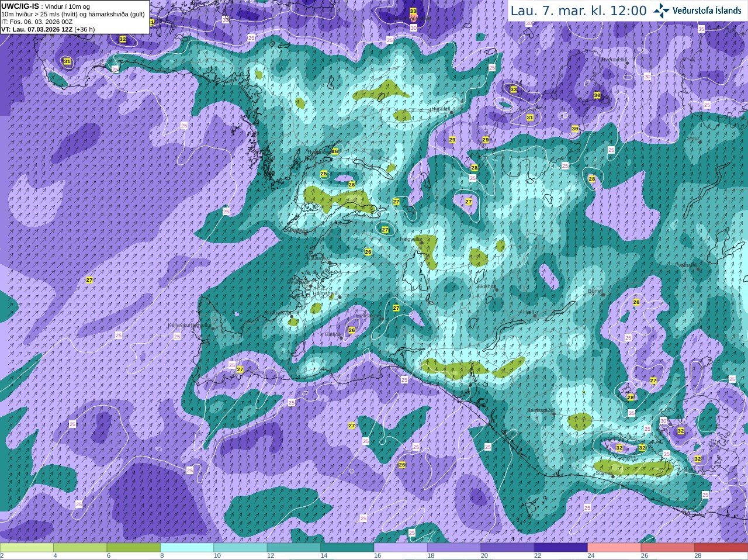
Task: Click the Reykjavík place label
Action: point(297,282)
